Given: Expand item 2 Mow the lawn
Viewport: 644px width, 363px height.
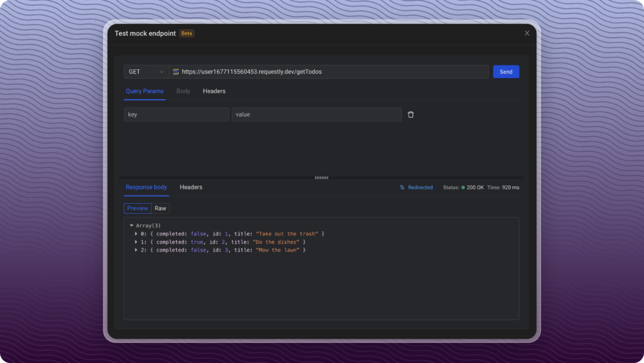Looking at the screenshot, I should click(x=136, y=250).
